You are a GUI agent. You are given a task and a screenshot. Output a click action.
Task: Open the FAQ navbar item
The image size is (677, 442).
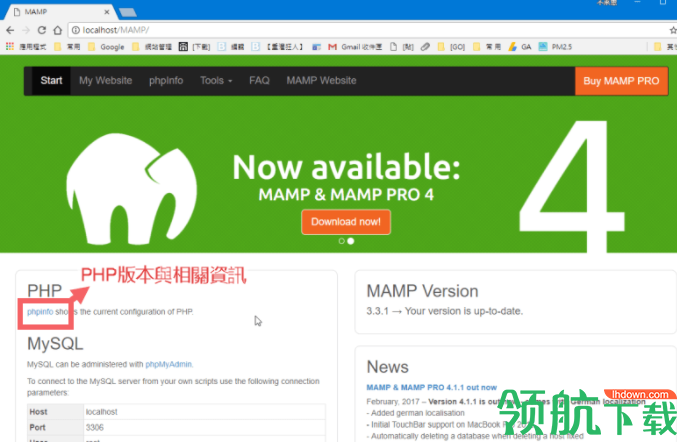[259, 80]
